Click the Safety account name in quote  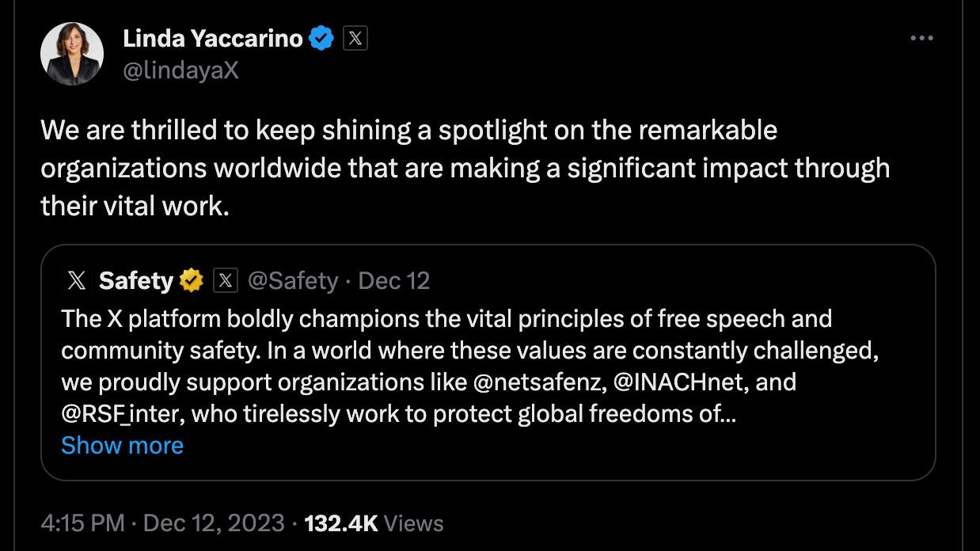pos(135,280)
